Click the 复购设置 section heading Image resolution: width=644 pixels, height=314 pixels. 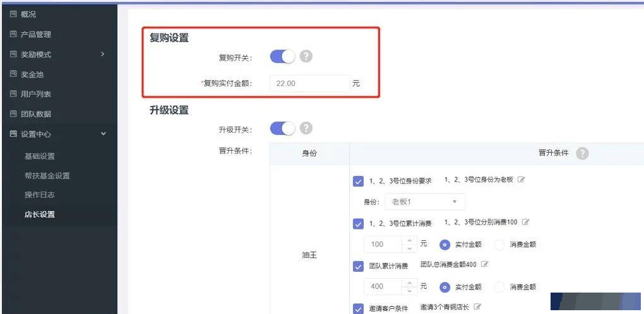169,38
